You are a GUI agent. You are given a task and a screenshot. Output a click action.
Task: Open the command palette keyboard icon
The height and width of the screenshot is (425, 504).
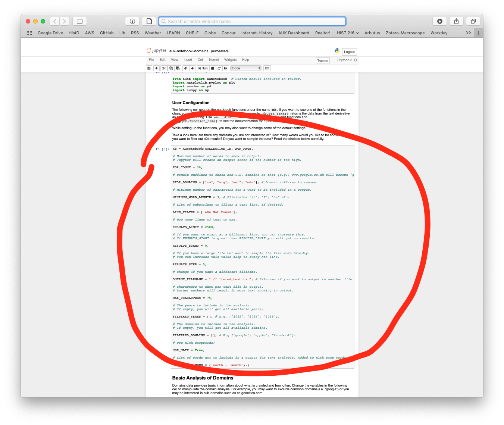coord(267,68)
